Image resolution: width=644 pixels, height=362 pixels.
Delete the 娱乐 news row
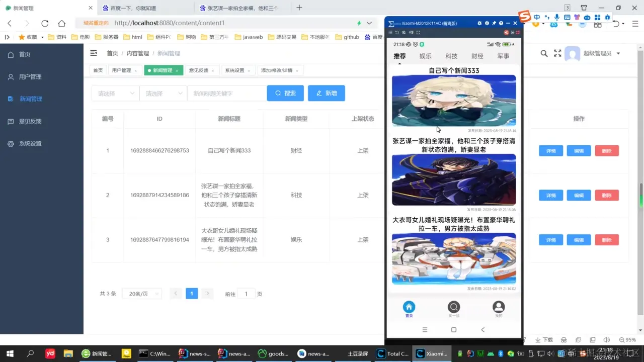pos(607,240)
